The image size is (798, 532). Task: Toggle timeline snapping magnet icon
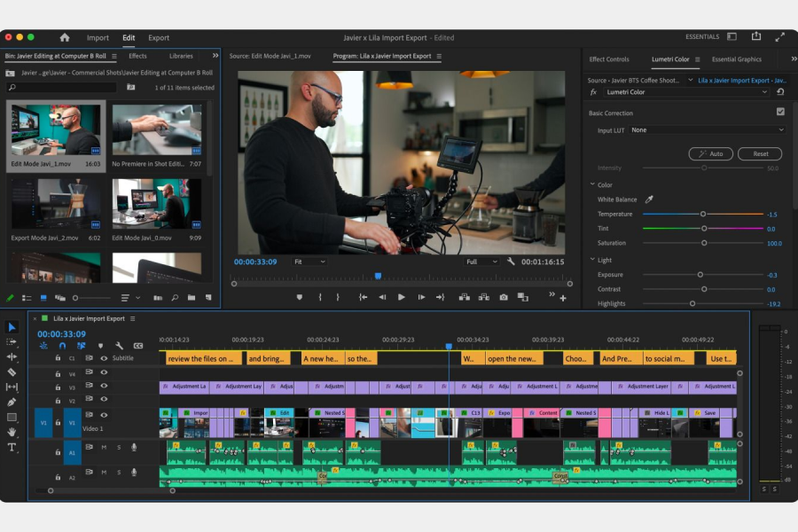[62, 346]
